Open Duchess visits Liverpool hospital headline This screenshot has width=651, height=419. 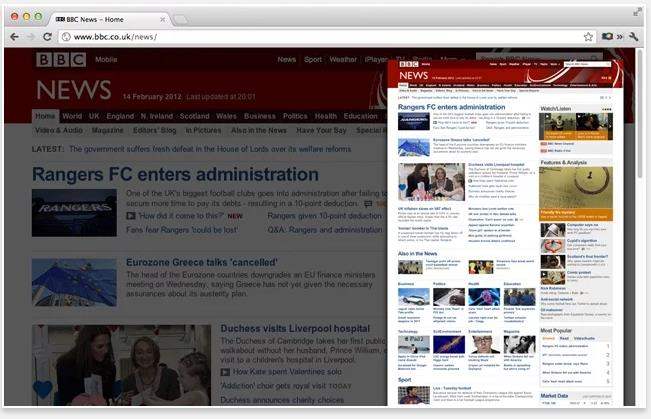pyautogui.click(x=295, y=328)
